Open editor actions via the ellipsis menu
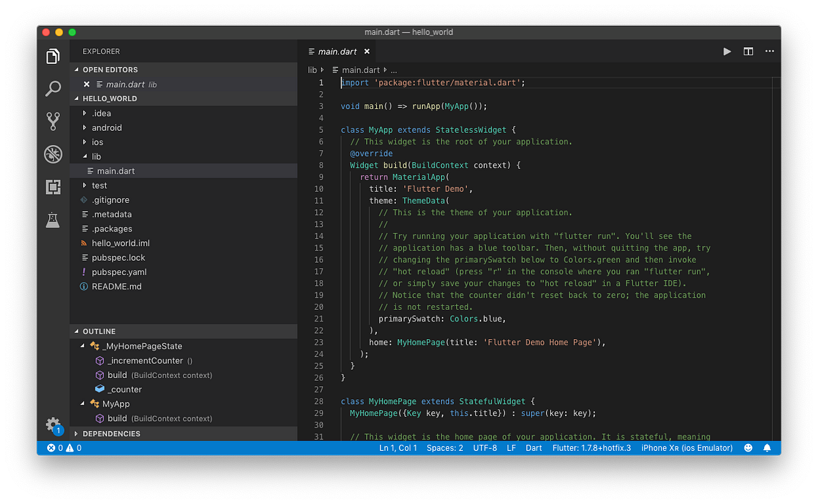 [x=770, y=51]
